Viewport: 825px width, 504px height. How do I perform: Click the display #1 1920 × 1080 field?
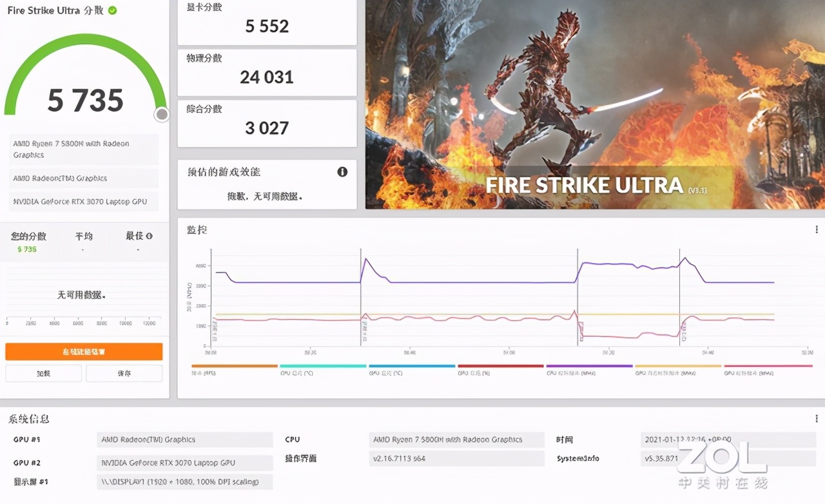[185, 481]
